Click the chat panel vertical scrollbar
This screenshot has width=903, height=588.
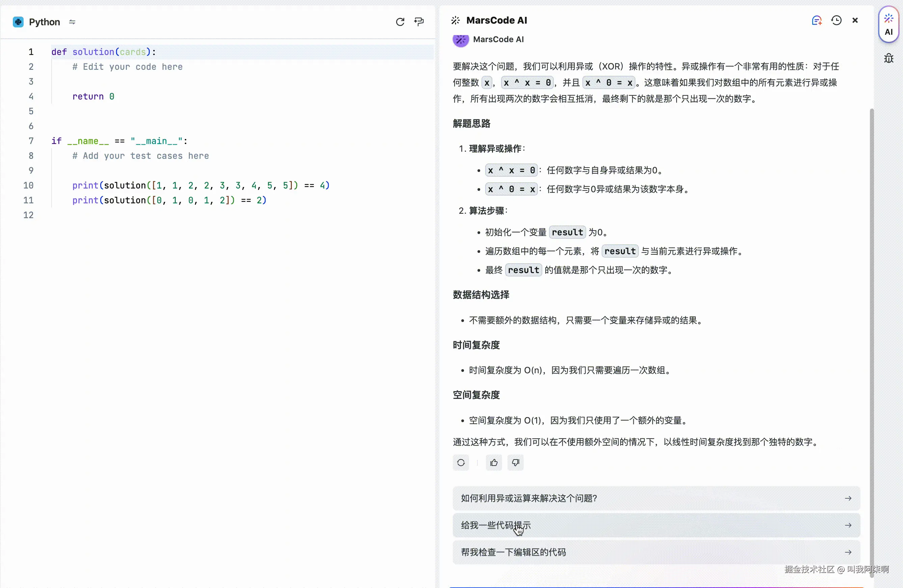tap(872, 341)
